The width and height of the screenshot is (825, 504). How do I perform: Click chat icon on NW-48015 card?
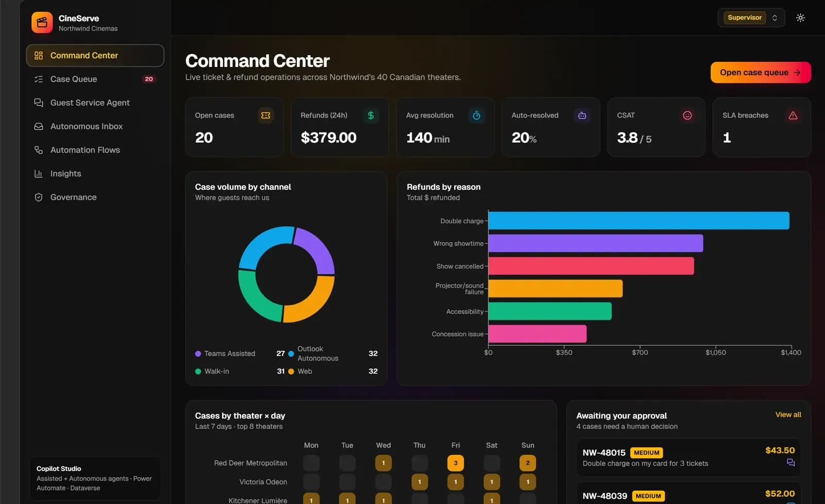point(790,463)
